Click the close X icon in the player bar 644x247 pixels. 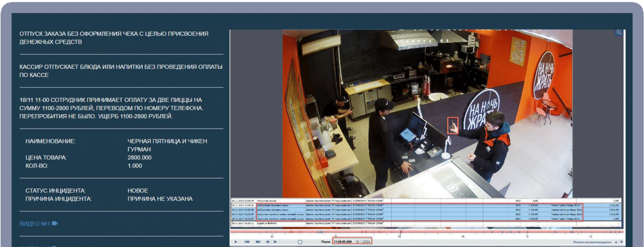[621, 242]
